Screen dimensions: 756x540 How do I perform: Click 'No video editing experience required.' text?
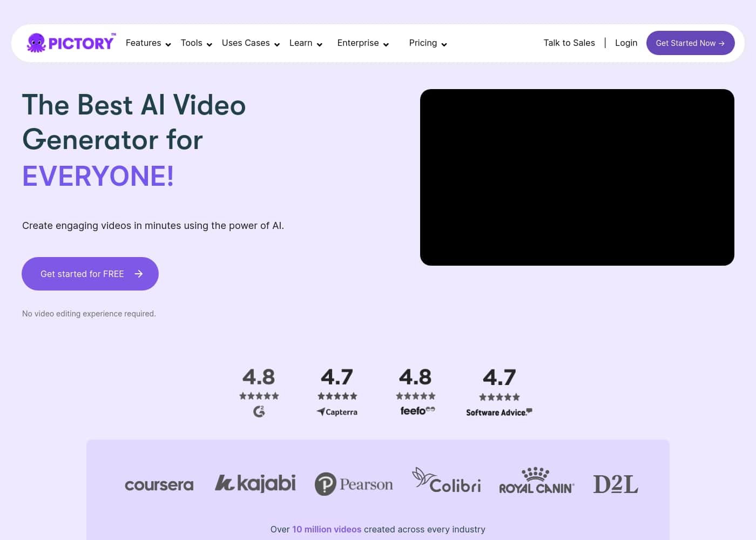tap(89, 314)
